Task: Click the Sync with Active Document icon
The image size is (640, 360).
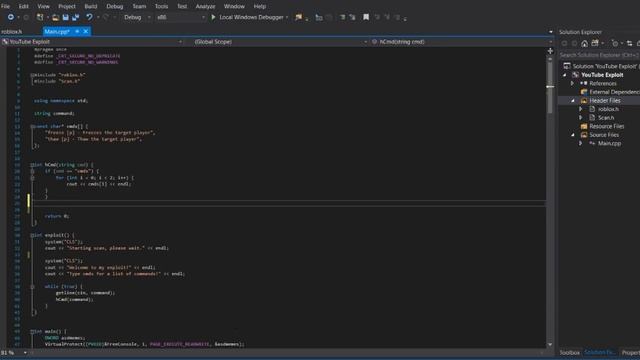Action: [629, 43]
